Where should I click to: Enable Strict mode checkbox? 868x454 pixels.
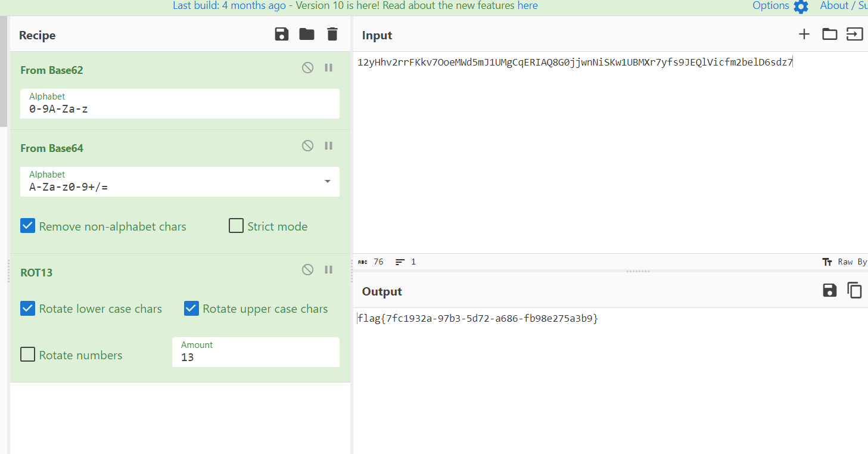coord(237,226)
